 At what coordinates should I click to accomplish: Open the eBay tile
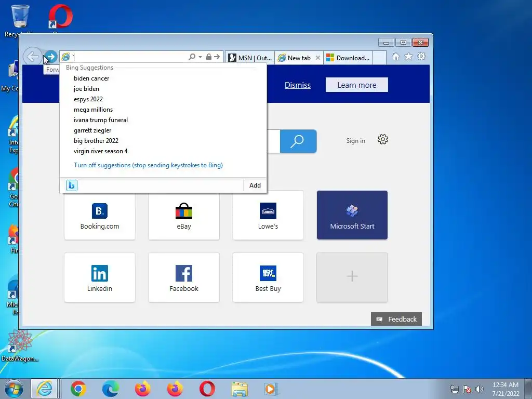[x=184, y=215]
